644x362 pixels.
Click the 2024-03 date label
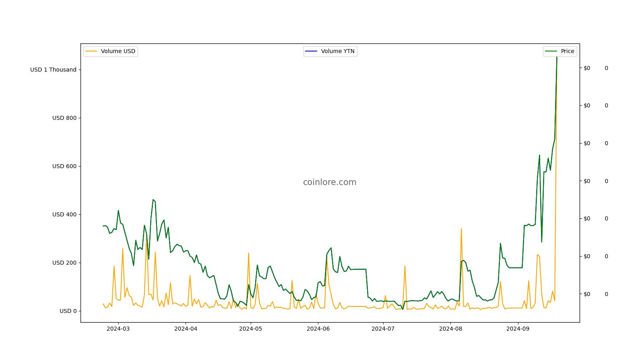click(x=118, y=329)
